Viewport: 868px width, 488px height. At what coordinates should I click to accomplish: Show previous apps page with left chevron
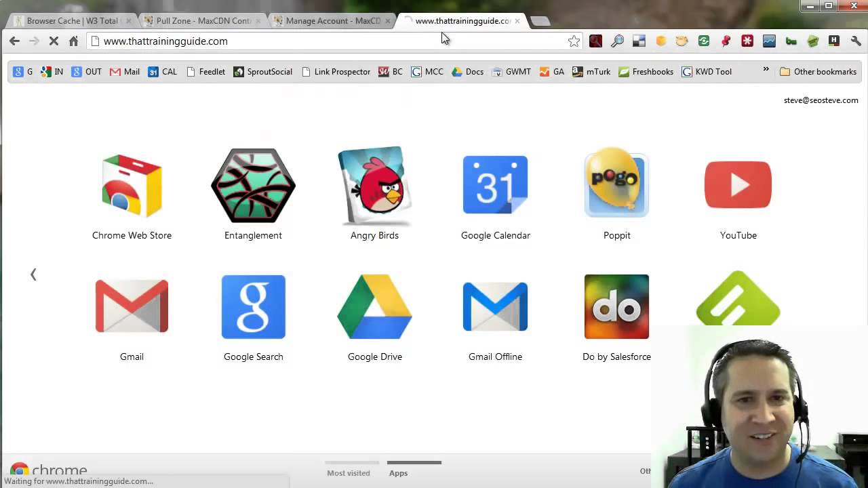click(x=33, y=274)
